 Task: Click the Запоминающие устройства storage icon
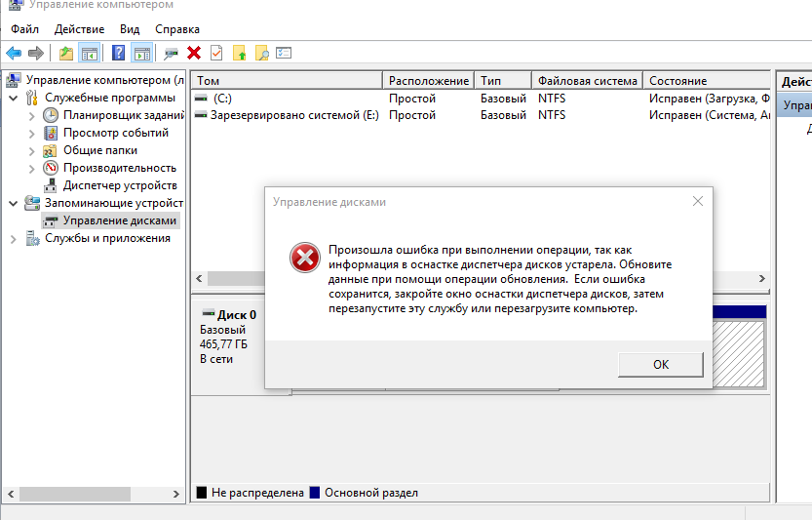tap(32, 203)
